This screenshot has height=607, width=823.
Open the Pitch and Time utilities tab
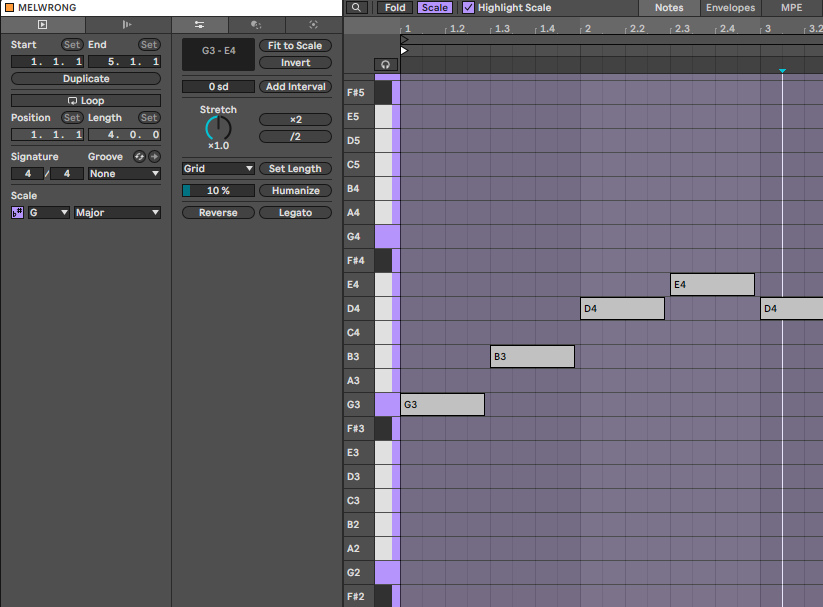[199, 24]
